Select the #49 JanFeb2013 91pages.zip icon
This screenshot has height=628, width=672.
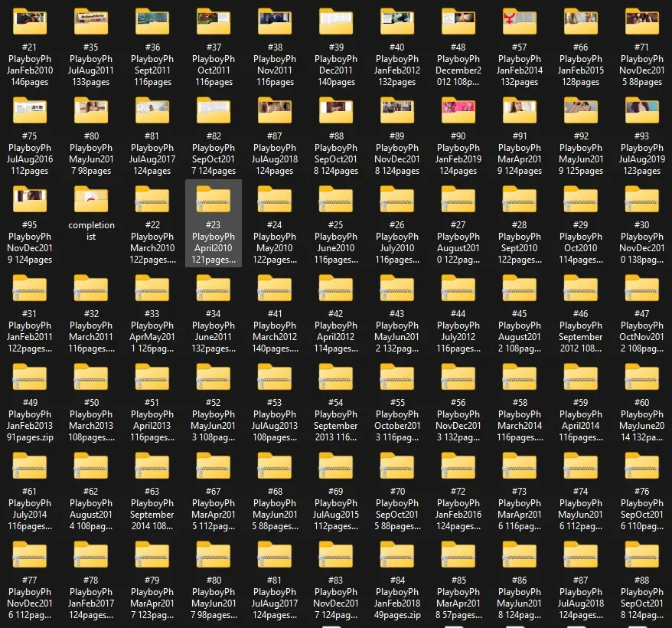point(30,377)
